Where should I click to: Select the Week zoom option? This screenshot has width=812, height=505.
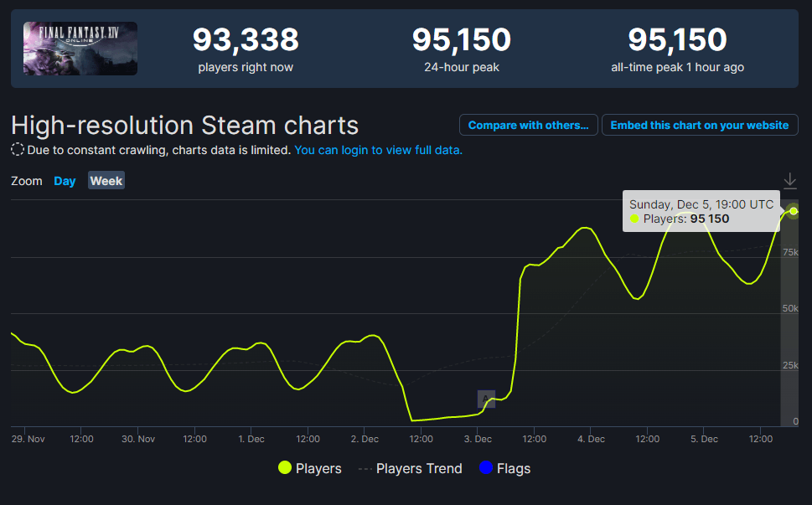(x=106, y=181)
